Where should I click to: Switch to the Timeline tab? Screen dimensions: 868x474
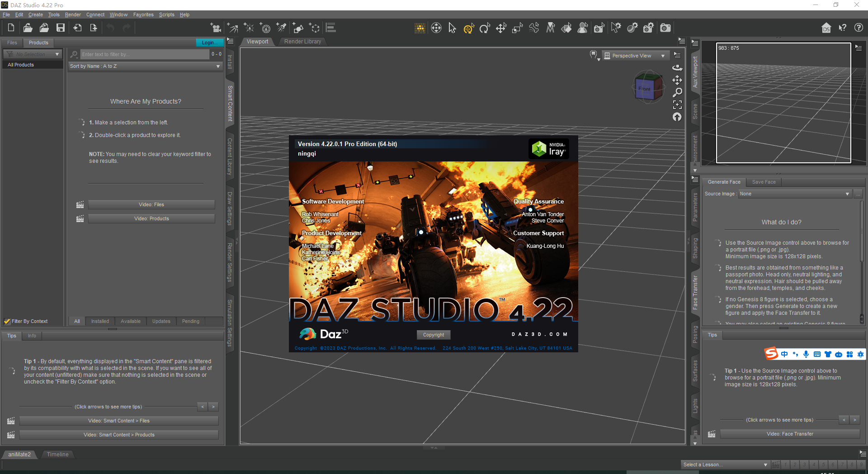pyautogui.click(x=57, y=455)
